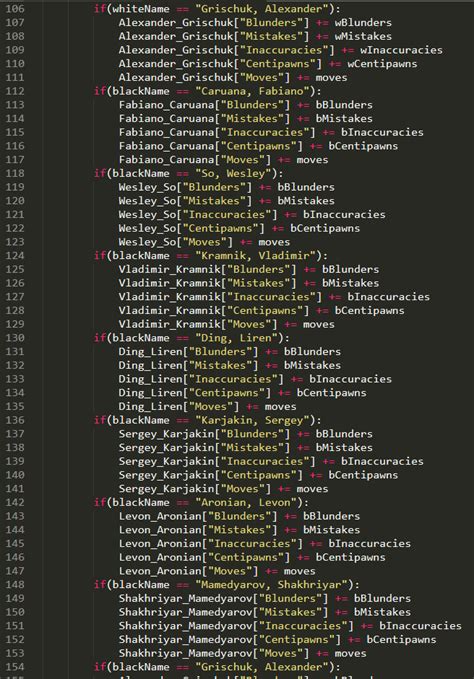The width and height of the screenshot is (474, 679).
Task: Click bInaccuracies on the Levon_Aronian line
Action: click(x=370, y=543)
